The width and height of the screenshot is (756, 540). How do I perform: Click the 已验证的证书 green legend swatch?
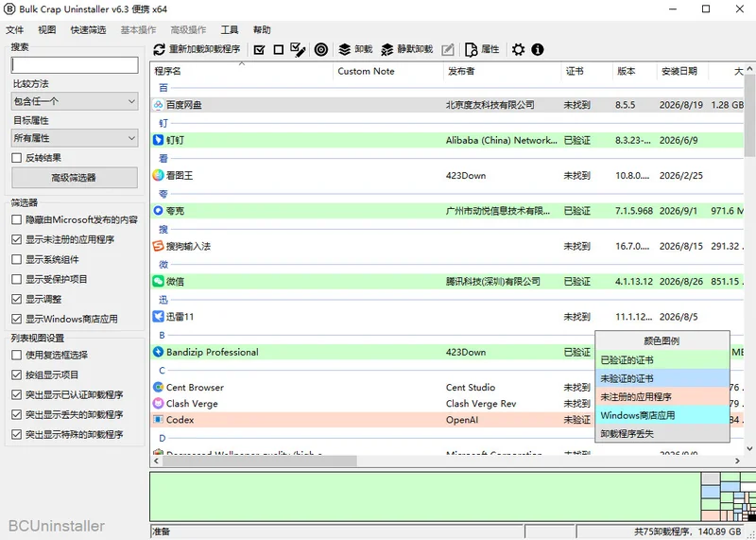(x=662, y=360)
